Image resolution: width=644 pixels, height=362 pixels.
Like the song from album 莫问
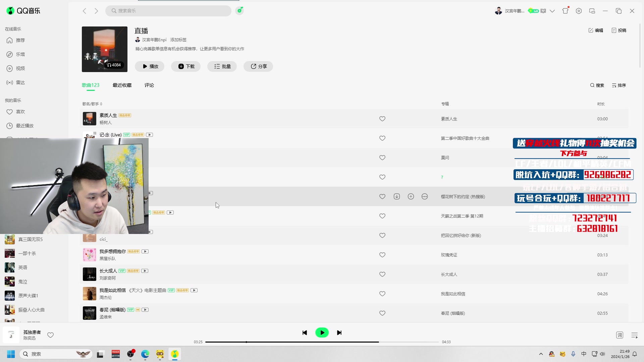click(382, 158)
